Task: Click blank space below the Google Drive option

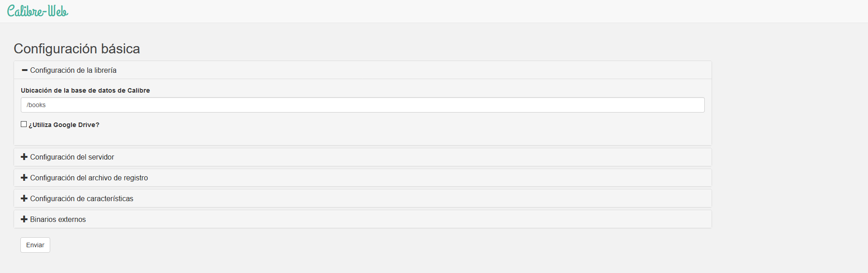Action: tap(362, 137)
